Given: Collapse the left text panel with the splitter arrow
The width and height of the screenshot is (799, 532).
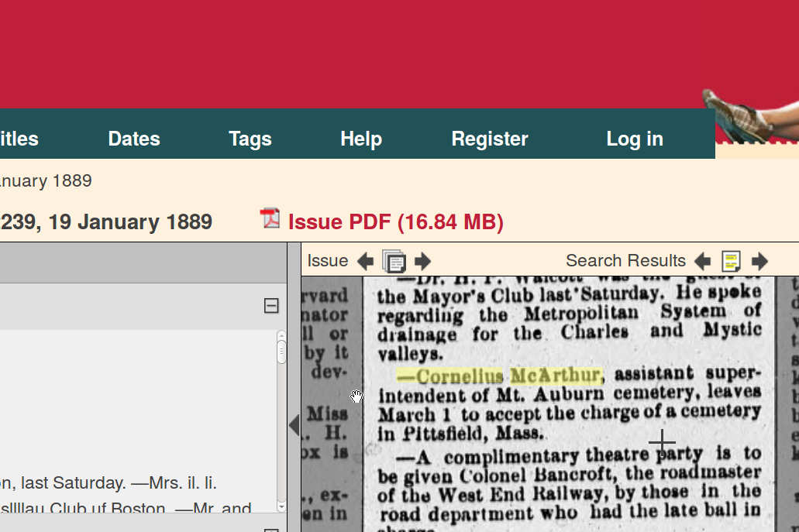Looking at the screenshot, I should coord(294,424).
